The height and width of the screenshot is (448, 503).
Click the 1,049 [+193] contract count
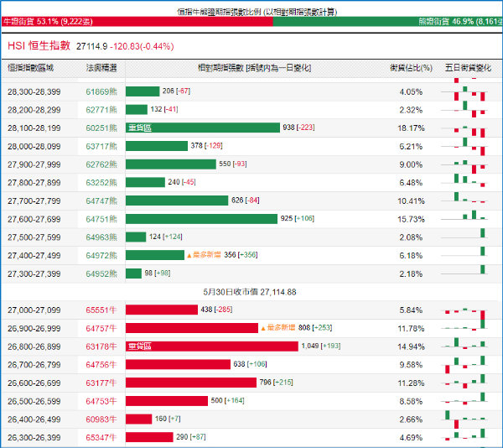click(321, 346)
